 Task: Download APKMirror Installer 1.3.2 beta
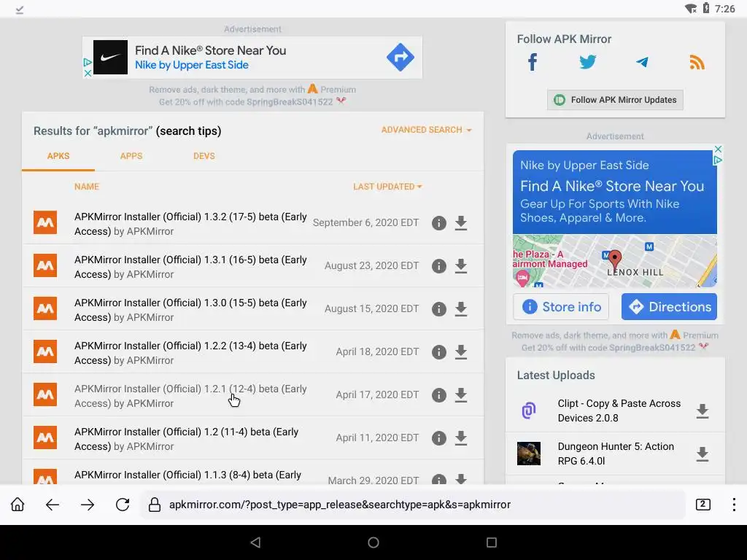point(461,223)
